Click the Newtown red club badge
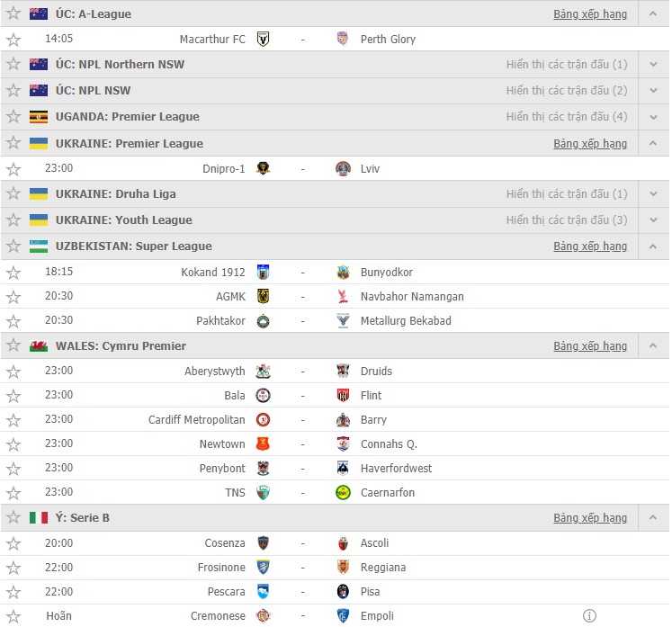The height and width of the screenshot is (627, 672). pos(263,443)
